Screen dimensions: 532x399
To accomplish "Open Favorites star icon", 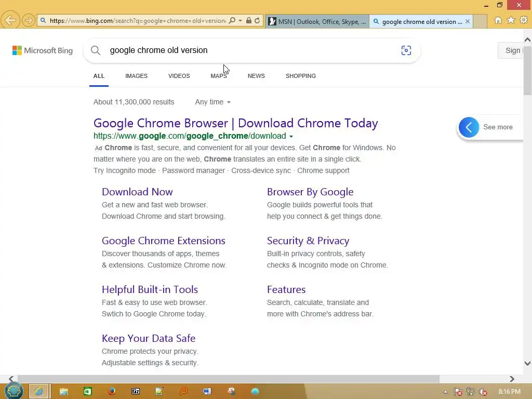I will 511,20.
